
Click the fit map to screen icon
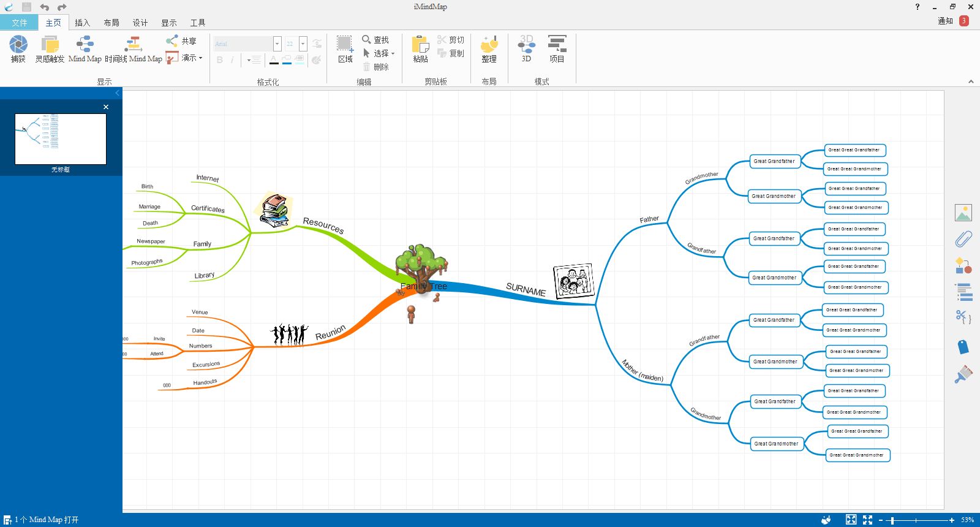(x=851, y=520)
